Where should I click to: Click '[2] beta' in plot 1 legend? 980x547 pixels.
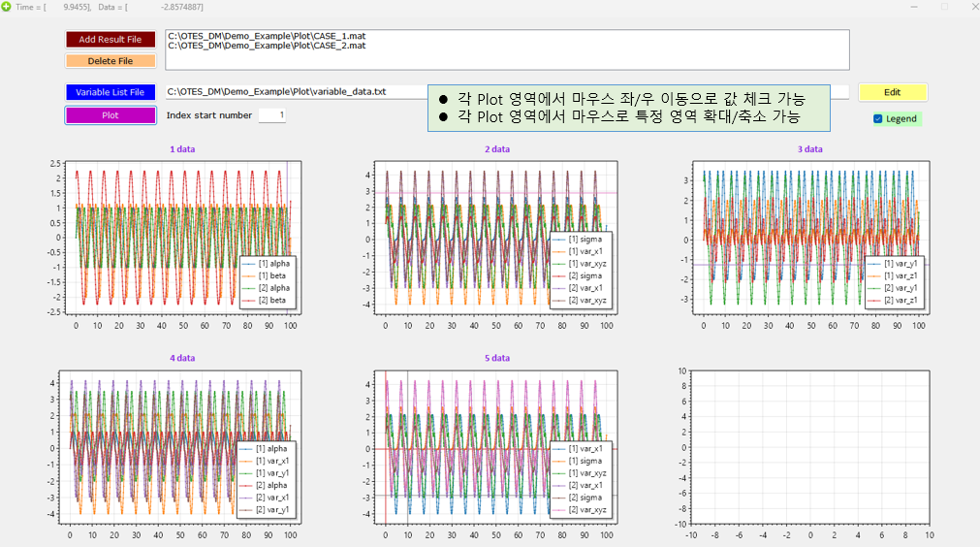pyautogui.click(x=272, y=300)
